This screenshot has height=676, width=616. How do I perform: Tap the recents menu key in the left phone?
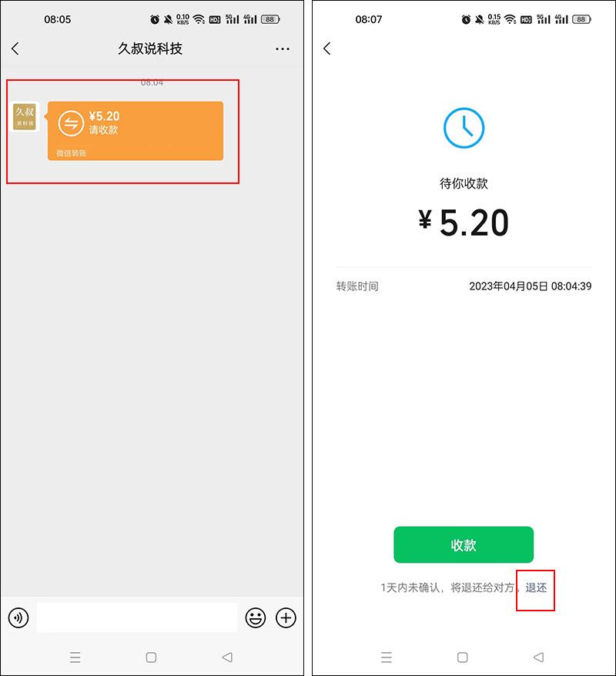[x=75, y=658]
